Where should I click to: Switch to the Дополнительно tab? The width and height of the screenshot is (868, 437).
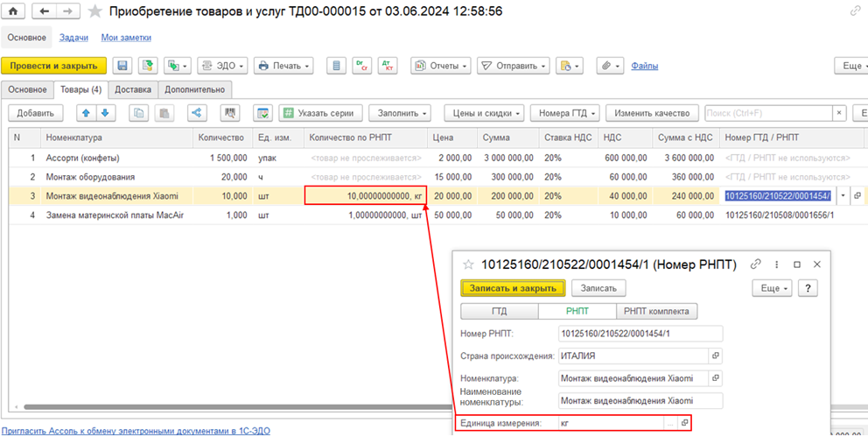(195, 89)
